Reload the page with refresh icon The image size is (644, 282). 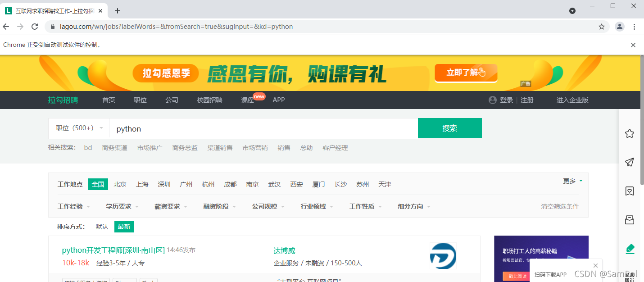coord(35,27)
